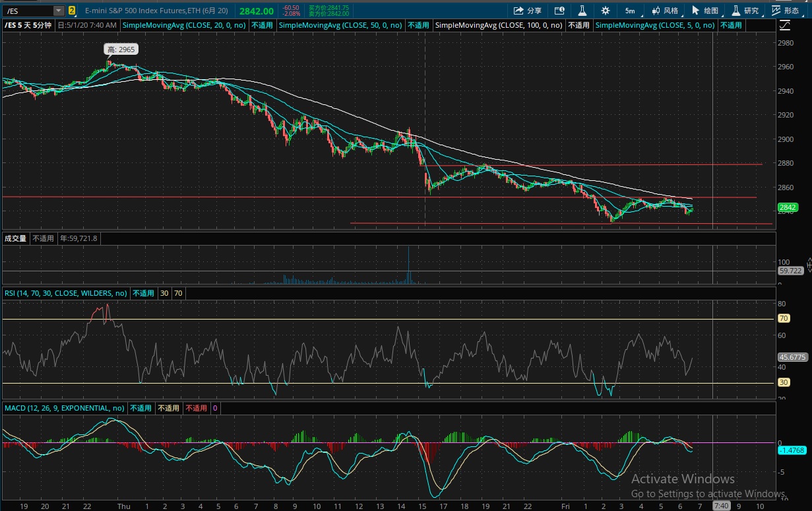Click the 2900 level on the price axis

(786, 139)
